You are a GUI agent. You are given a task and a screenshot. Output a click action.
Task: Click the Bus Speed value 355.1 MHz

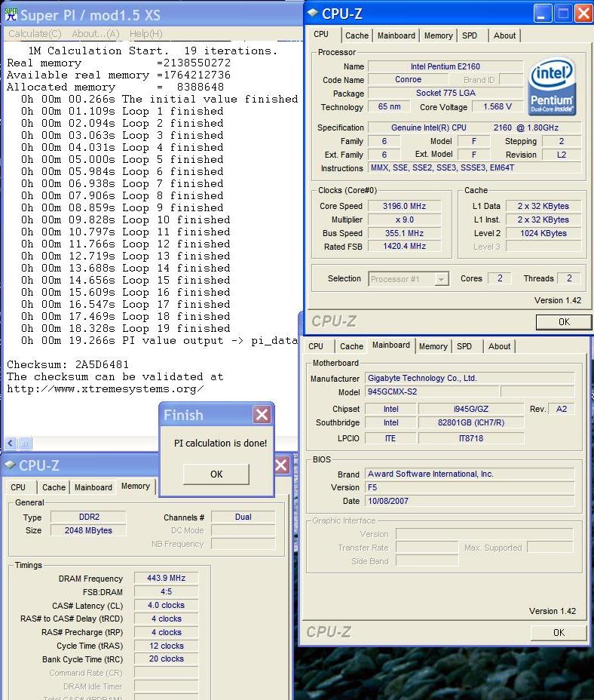[404, 233]
